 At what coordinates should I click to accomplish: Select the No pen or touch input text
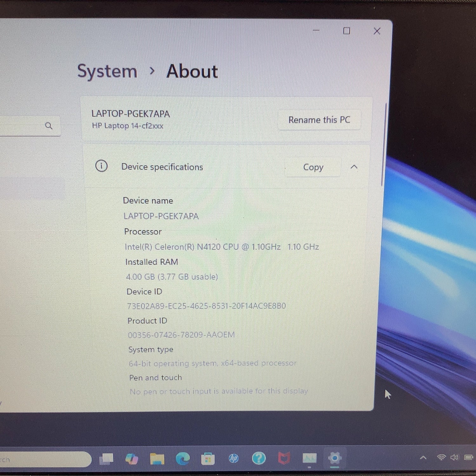pyautogui.click(x=219, y=391)
